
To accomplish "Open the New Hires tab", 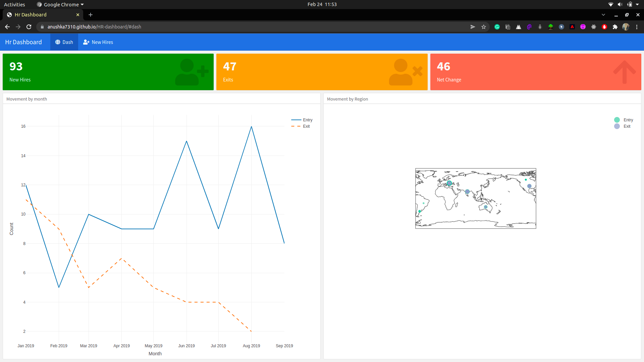I will (x=98, y=42).
